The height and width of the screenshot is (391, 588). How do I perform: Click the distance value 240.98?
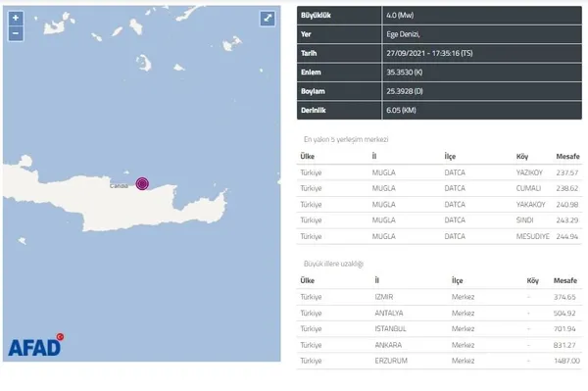click(567, 205)
